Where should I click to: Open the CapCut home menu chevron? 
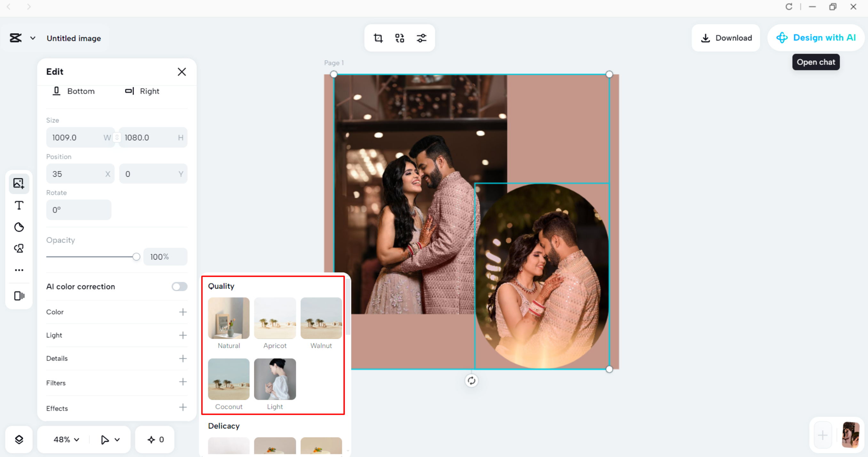pos(33,38)
